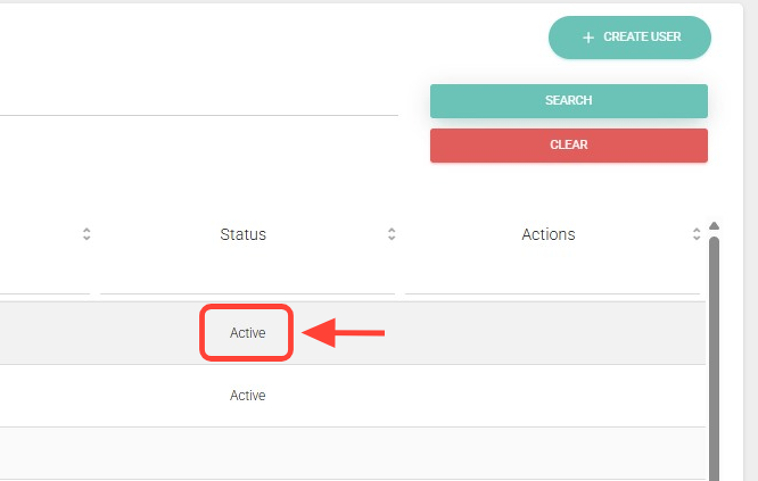The width and height of the screenshot is (758, 481).
Task: Reset filters with the red CLEAR button
Action: pyautogui.click(x=568, y=145)
